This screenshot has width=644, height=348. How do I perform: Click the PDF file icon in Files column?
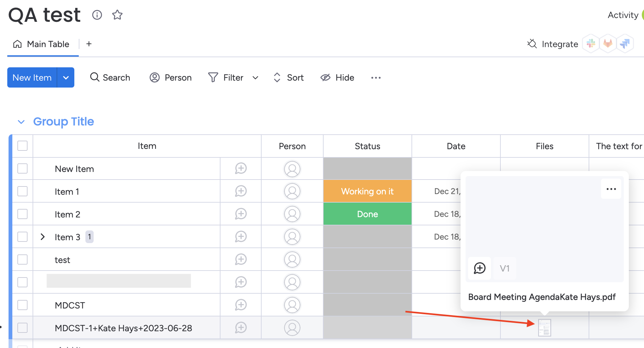544,328
